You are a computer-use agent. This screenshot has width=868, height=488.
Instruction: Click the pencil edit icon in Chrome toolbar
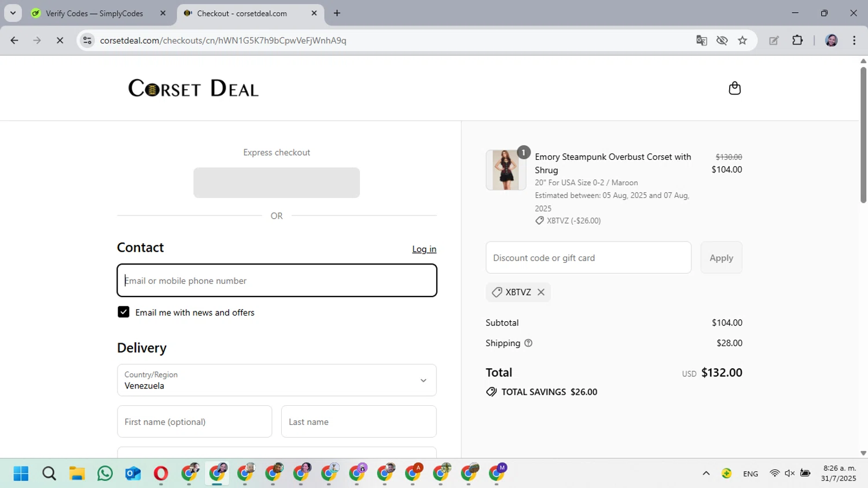(x=774, y=41)
